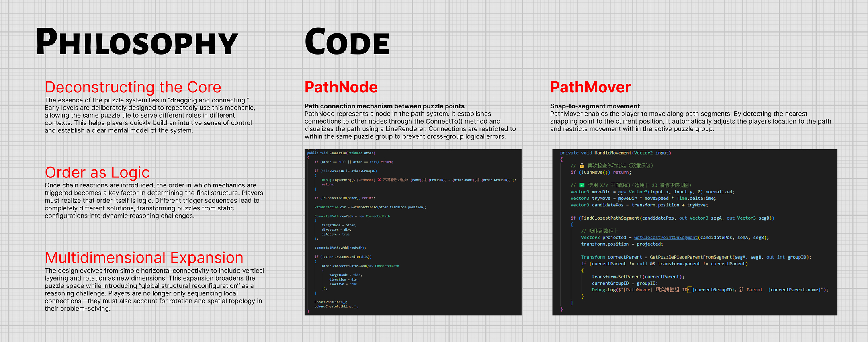The image size is (868, 342).
Task: Click the red 'PathMover' heading
Action: point(590,87)
